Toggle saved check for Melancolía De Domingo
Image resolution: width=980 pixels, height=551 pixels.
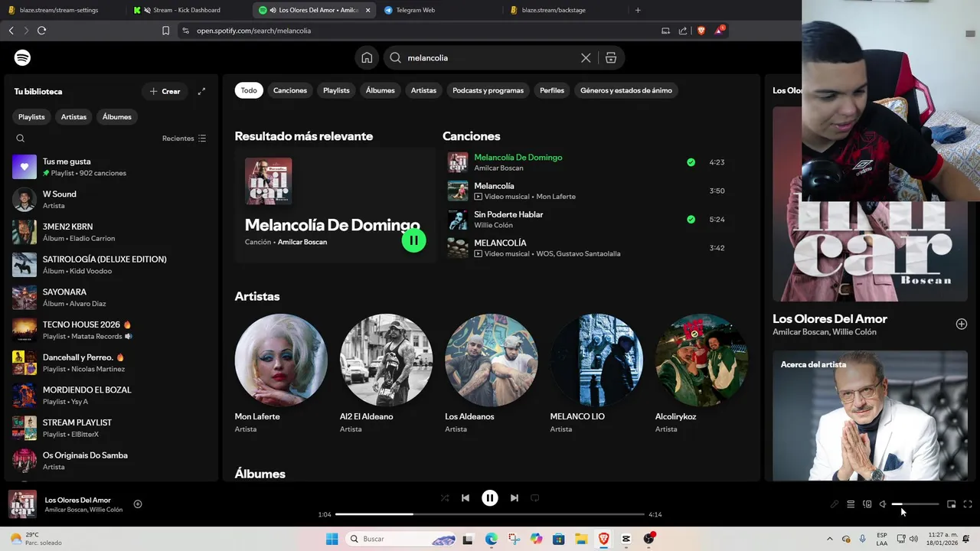coord(691,162)
